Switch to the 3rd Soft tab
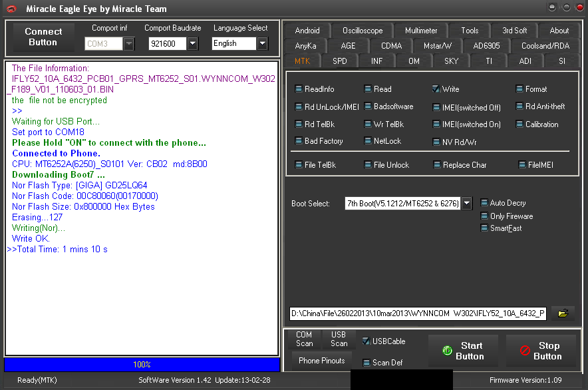 click(515, 31)
